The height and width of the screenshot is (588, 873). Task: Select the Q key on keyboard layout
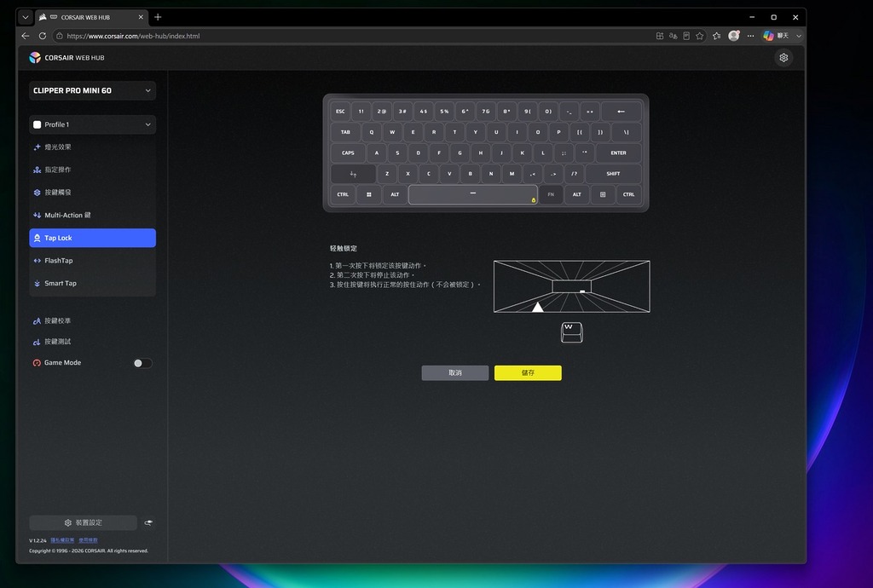point(372,132)
